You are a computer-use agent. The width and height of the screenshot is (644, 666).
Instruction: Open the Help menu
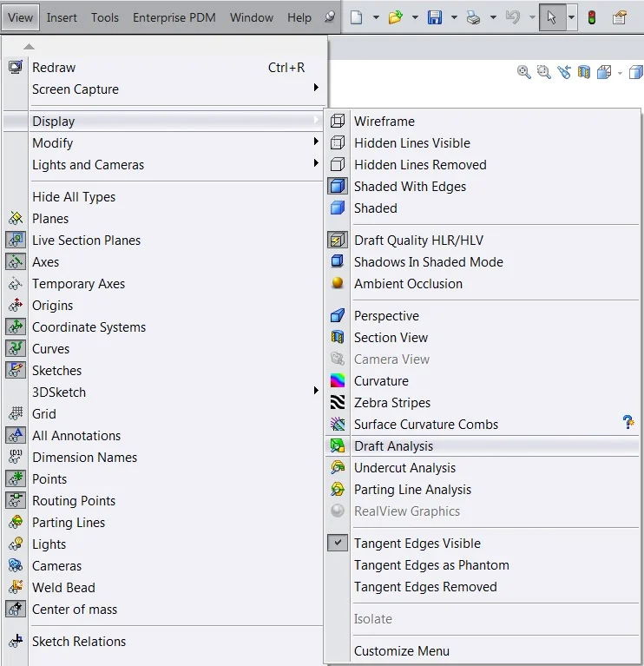pyautogui.click(x=299, y=17)
